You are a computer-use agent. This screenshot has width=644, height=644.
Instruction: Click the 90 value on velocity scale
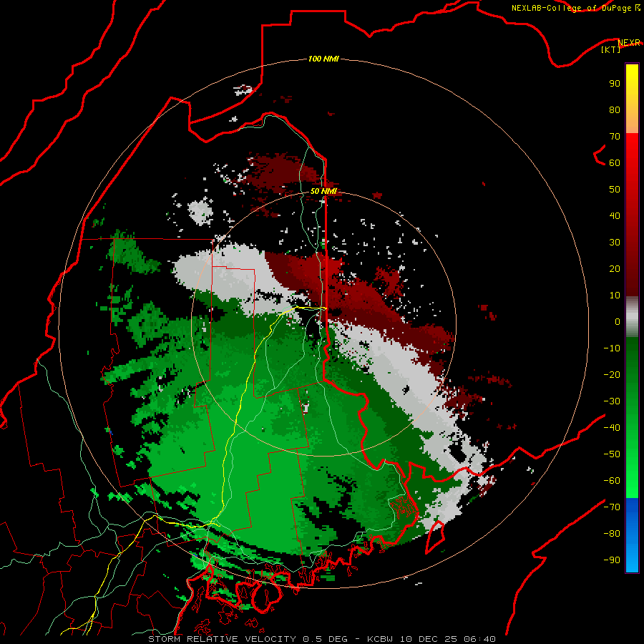pos(615,84)
